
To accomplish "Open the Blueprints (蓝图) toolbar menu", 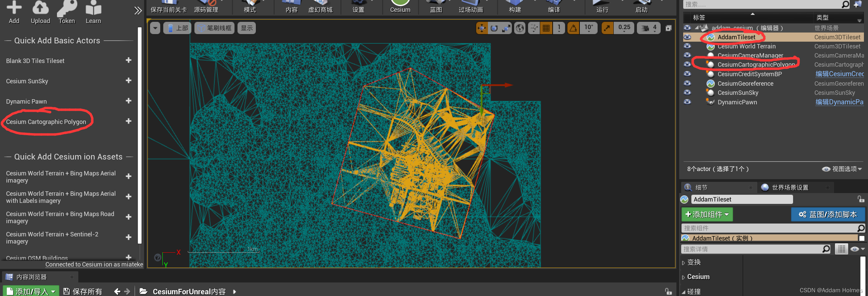I will (436, 7).
